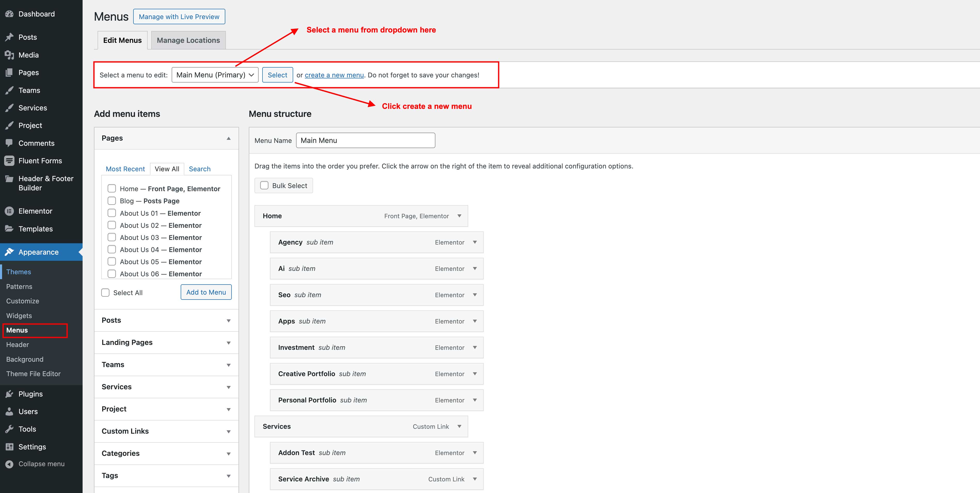Open the Search tab in Pages

(200, 169)
